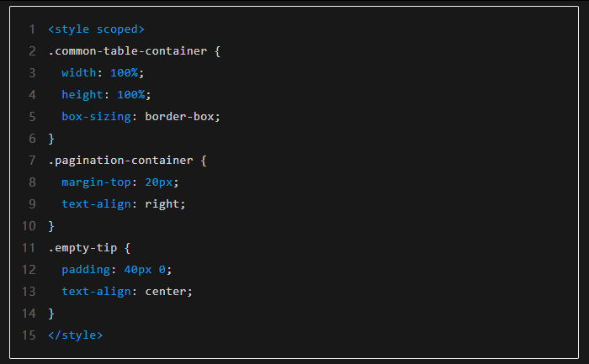Click line number 1

[32, 29]
